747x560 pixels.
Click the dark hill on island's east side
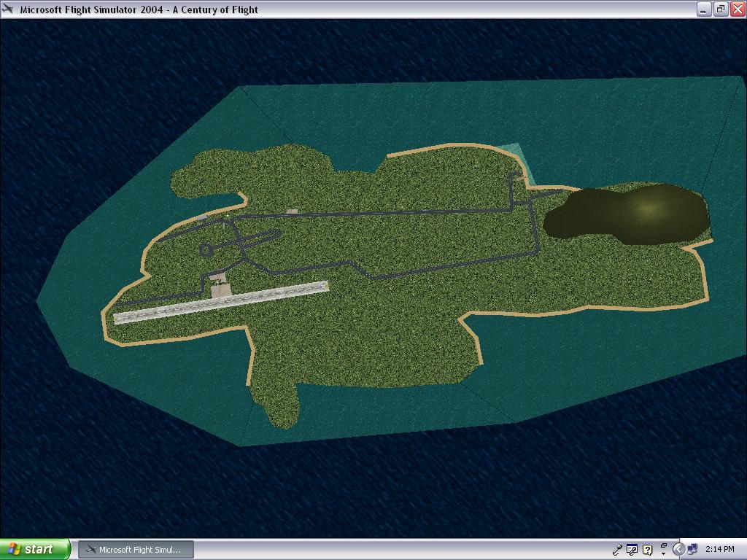627,214
